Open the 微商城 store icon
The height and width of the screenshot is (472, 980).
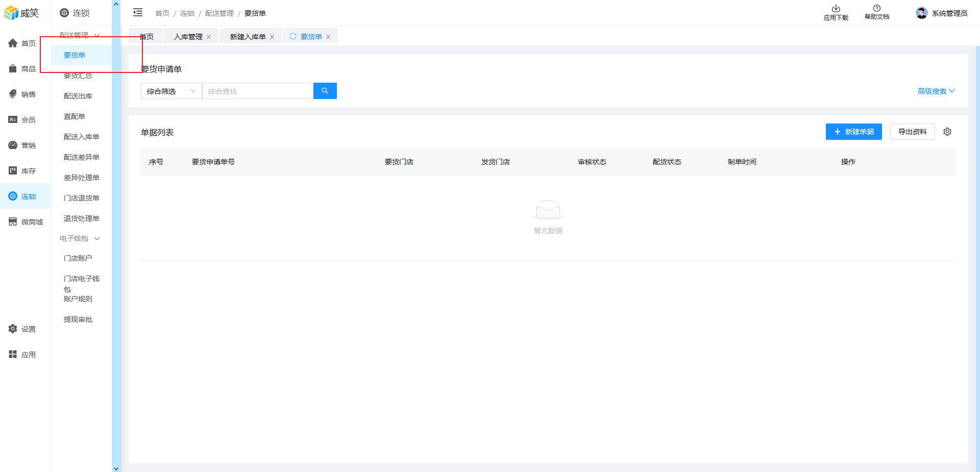[x=13, y=222]
